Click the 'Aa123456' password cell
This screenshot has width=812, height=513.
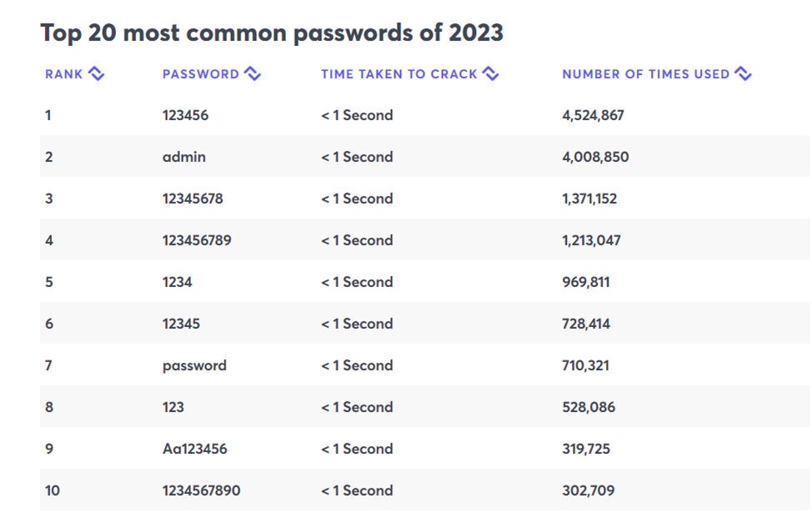(x=194, y=449)
